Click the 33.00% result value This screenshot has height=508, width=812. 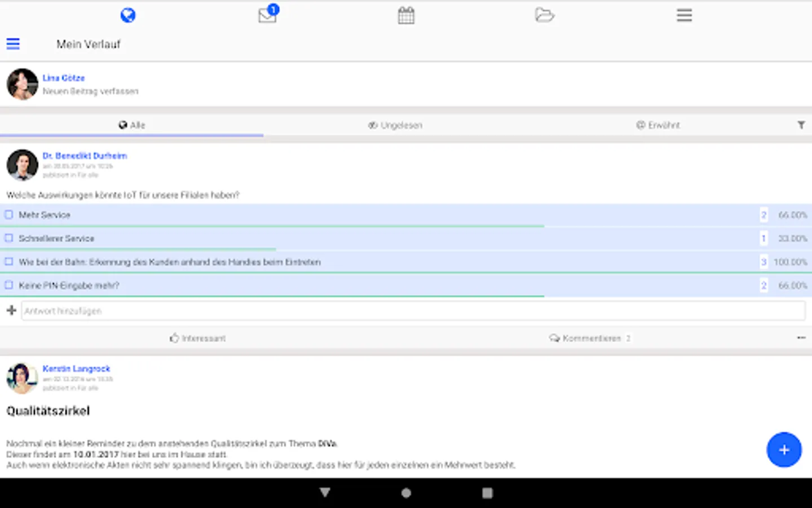(792, 238)
